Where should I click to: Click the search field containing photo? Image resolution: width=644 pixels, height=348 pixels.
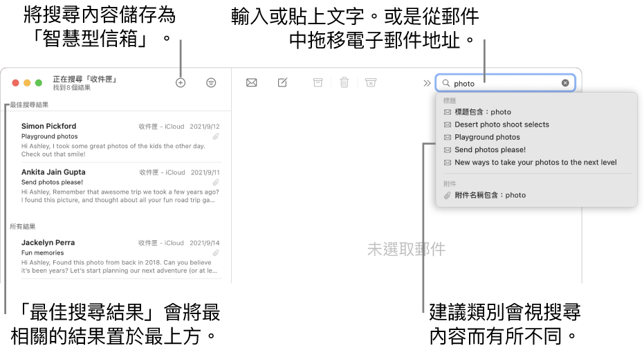click(505, 83)
